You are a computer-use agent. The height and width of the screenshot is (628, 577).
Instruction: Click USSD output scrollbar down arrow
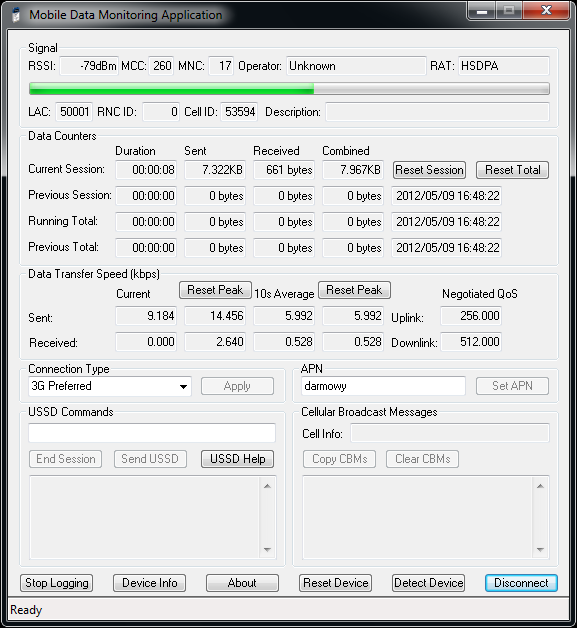pos(267,550)
